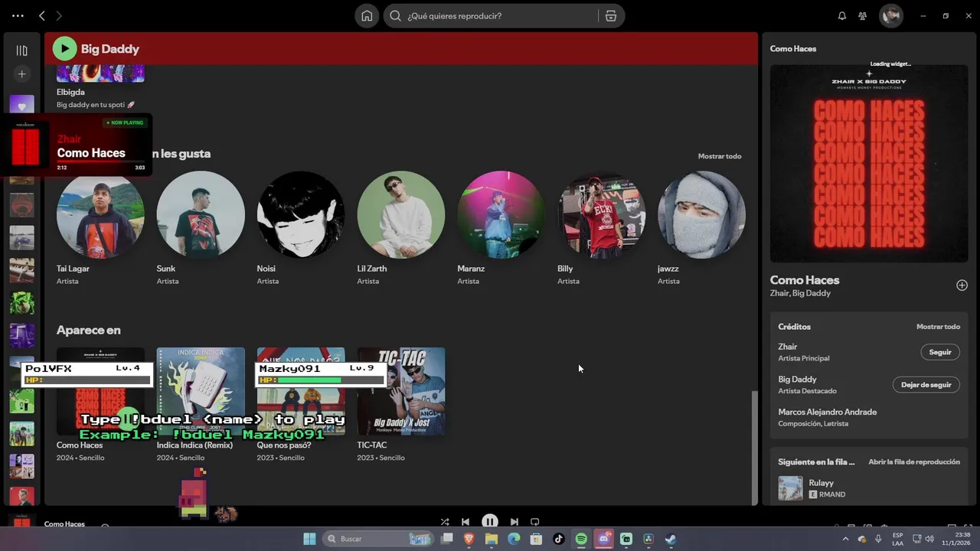This screenshot has height=551, width=980.
Task: Select the next queued track, Rulayy
Action: click(869, 488)
